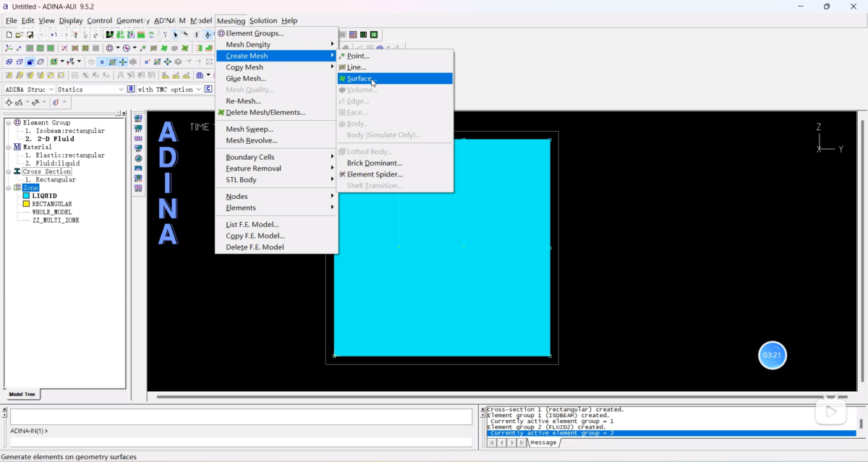This screenshot has width=868, height=462.
Task: Select the Model Tree tab
Action: click(22, 394)
